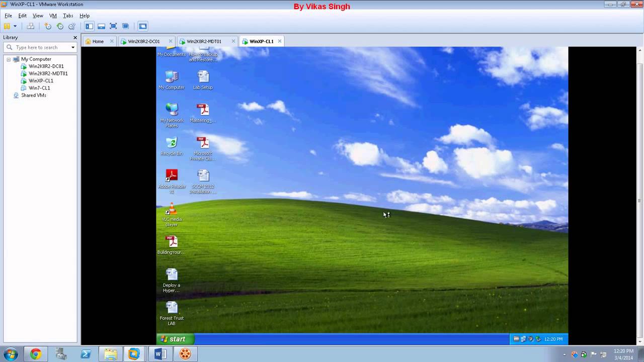Switch to the Home tab
Screen dimensions: 644x362
point(98,41)
